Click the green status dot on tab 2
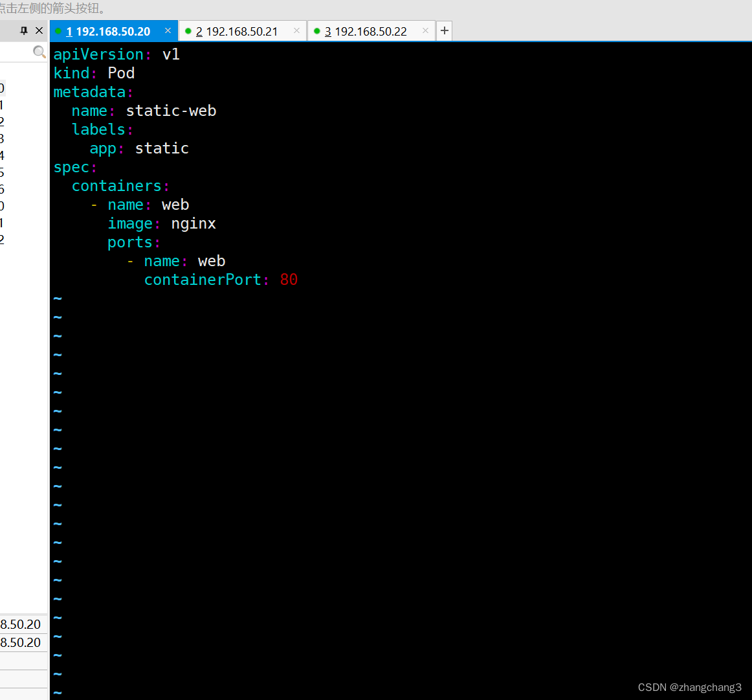This screenshot has width=752, height=700. (x=188, y=31)
